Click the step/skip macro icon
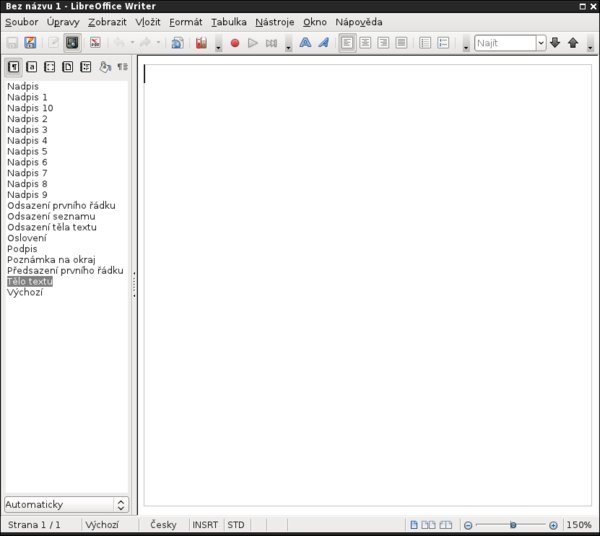Image resolution: width=600 pixels, height=536 pixels. (271, 43)
